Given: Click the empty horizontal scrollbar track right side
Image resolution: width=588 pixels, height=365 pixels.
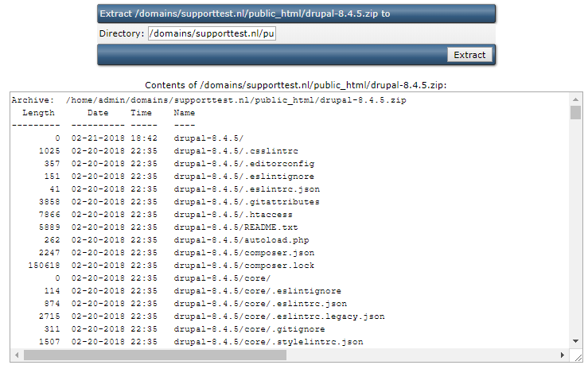Looking at the screenshot, I should pos(421,355).
